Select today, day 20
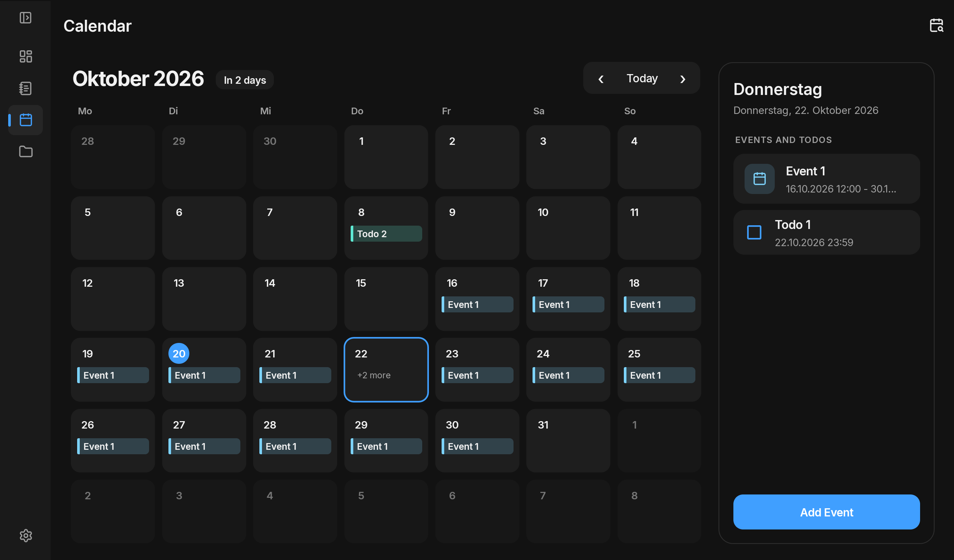 click(179, 354)
